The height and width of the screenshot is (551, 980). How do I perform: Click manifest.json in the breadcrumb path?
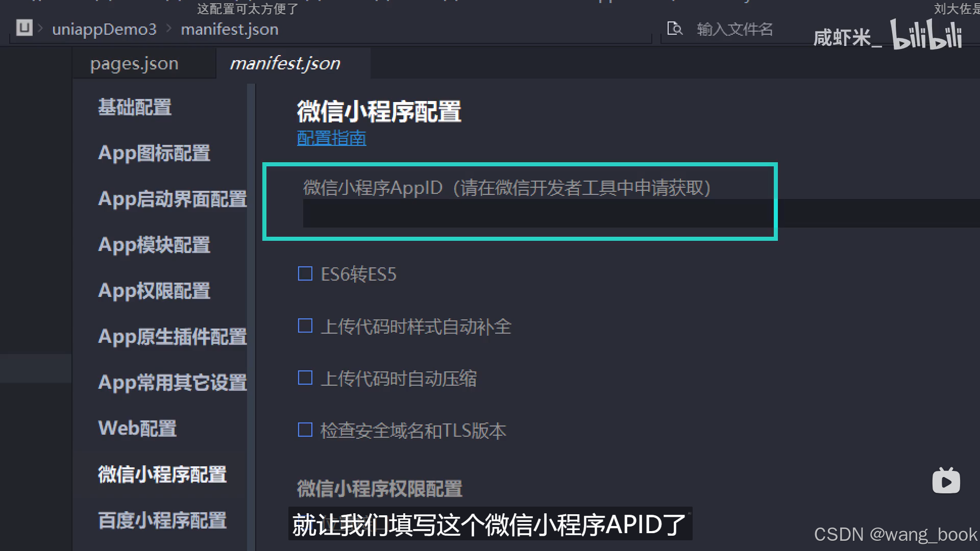[230, 29]
